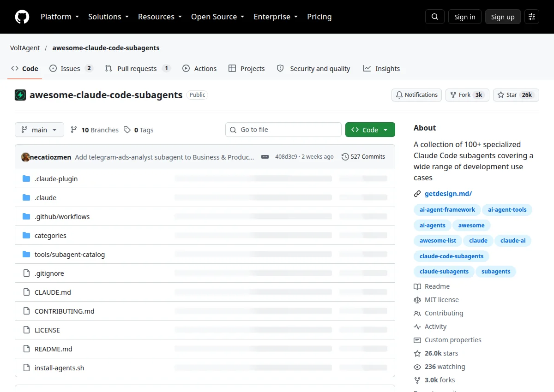Click necatiozmen's avatar image
Viewport: 554px width, 392px height.
(x=26, y=157)
